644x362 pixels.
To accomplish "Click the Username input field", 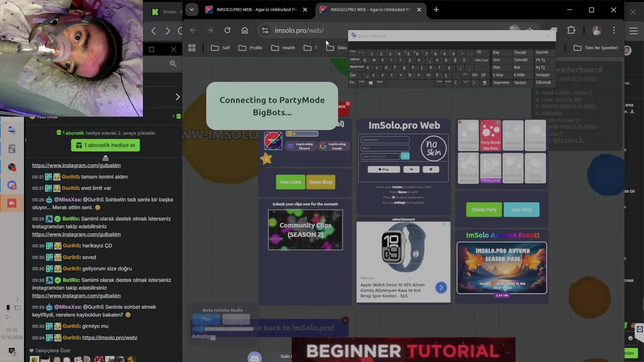I will (385, 140).
